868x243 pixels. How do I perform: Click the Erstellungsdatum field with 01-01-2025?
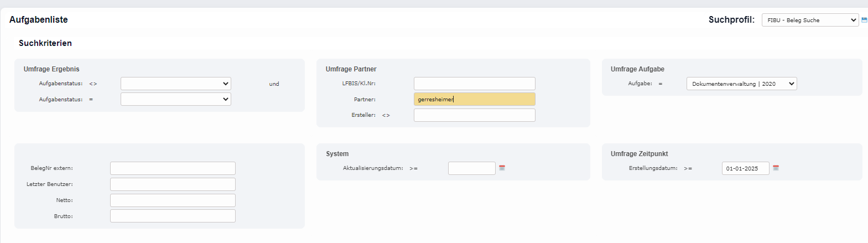click(745, 168)
